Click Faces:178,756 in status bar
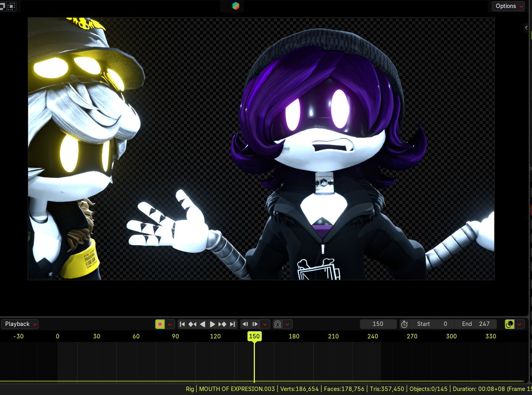Image resolution: width=532 pixels, height=395 pixels. [344, 389]
